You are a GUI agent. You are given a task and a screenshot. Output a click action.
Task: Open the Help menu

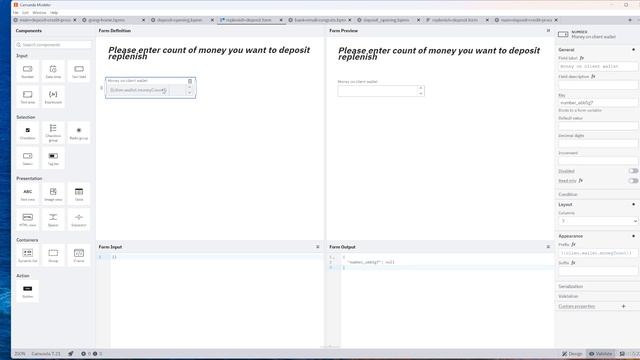54,13
